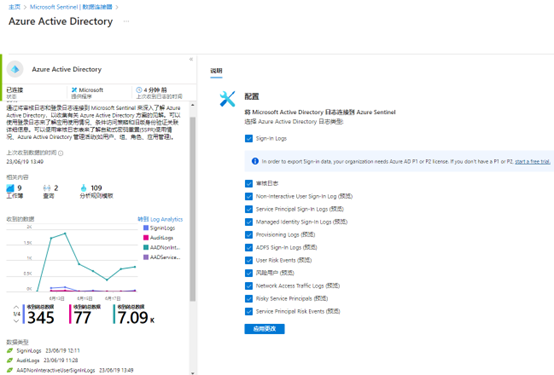Open the start a free trial link
The height and width of the screenshot is (375, 554).
point(532,162)
